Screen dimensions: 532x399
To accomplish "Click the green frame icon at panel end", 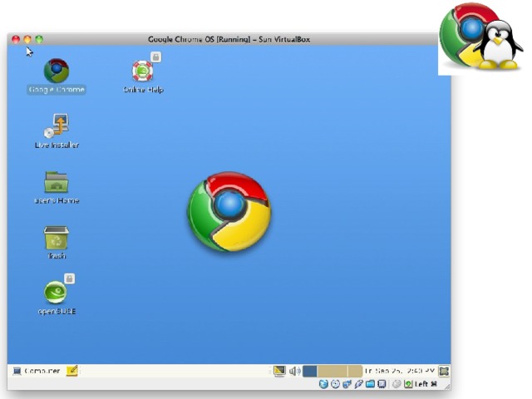I will tap(444, 371).
